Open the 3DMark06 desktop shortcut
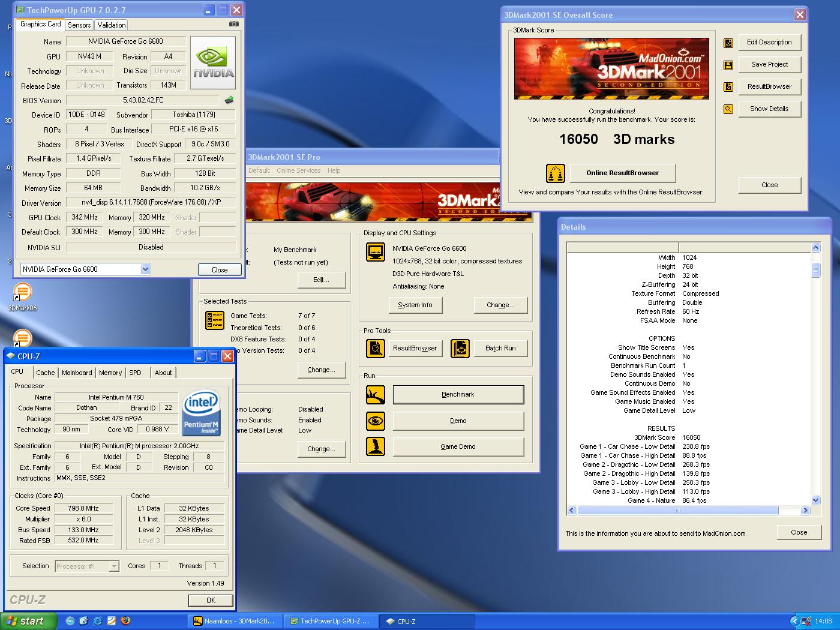The image size is (840, 630). [x=22, y=298]
